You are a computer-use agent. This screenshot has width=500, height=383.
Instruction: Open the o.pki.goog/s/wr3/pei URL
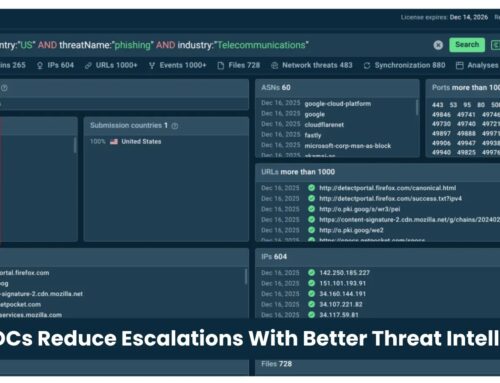pyautogui.click(x=359, y=209)
